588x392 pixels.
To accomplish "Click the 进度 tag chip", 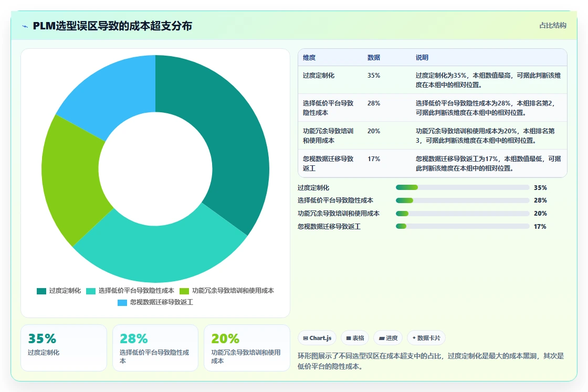I will tap(388, 338).
